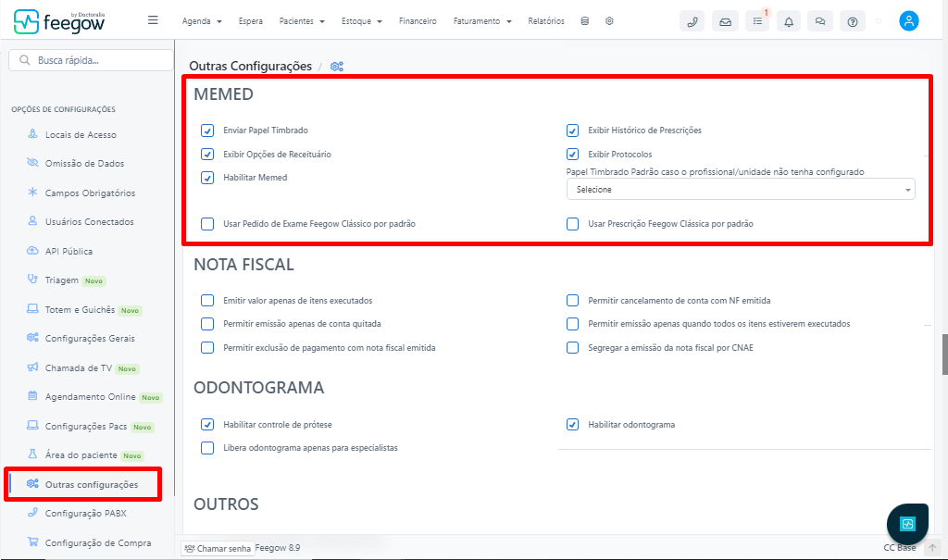Uncheck Enviar Papel Timbrado
Viewport: 948px width, 560px height.
207,131
